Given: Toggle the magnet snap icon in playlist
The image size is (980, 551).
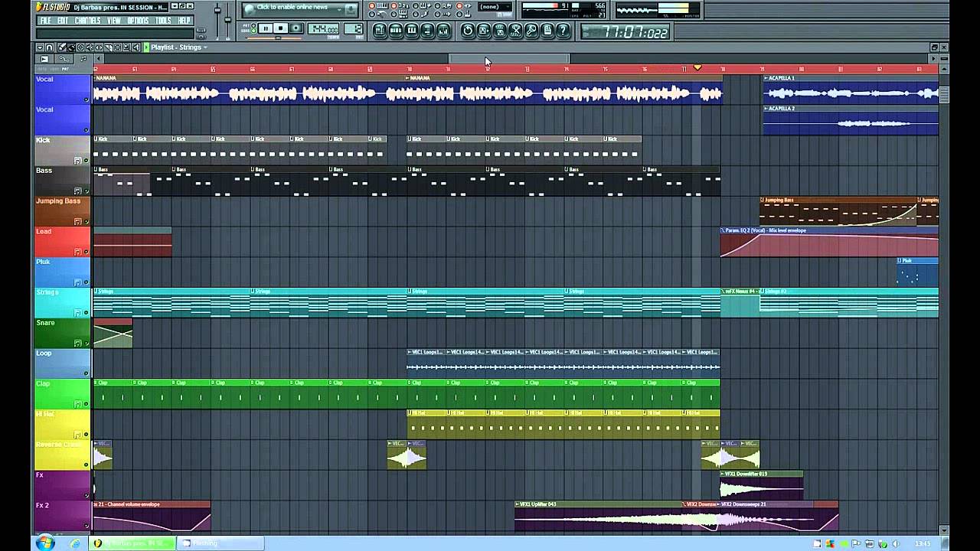Looking at the screenshot, I should (x=49, y=47).
